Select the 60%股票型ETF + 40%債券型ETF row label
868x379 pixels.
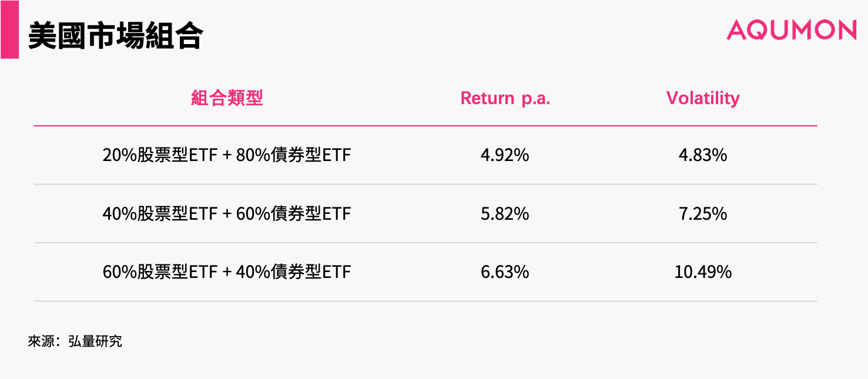pyautogui.click(x=227, y=272)
